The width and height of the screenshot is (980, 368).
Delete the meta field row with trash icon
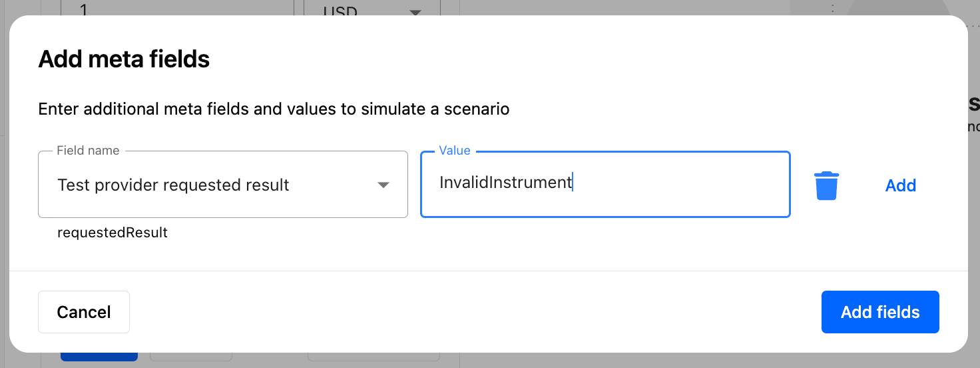click(x=826, y=185)
